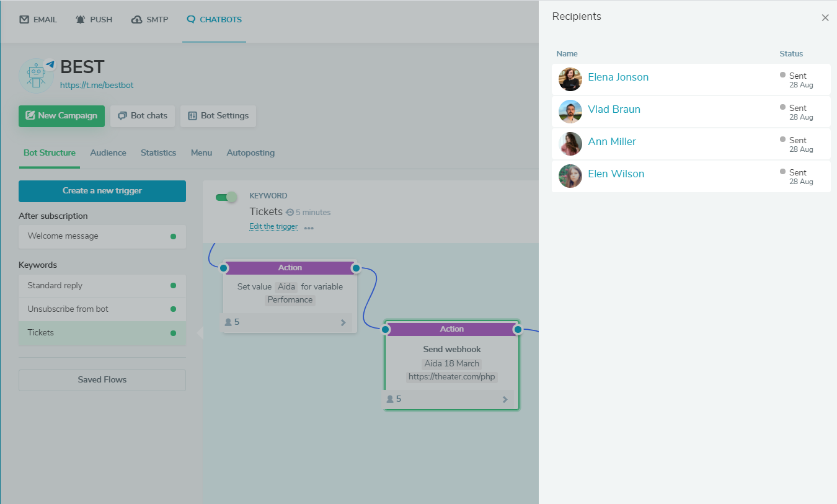This screenshot has width=837, height=504.
Task: Collapse the left trigger sidebar arrow
Action: [x=200, y=333]
